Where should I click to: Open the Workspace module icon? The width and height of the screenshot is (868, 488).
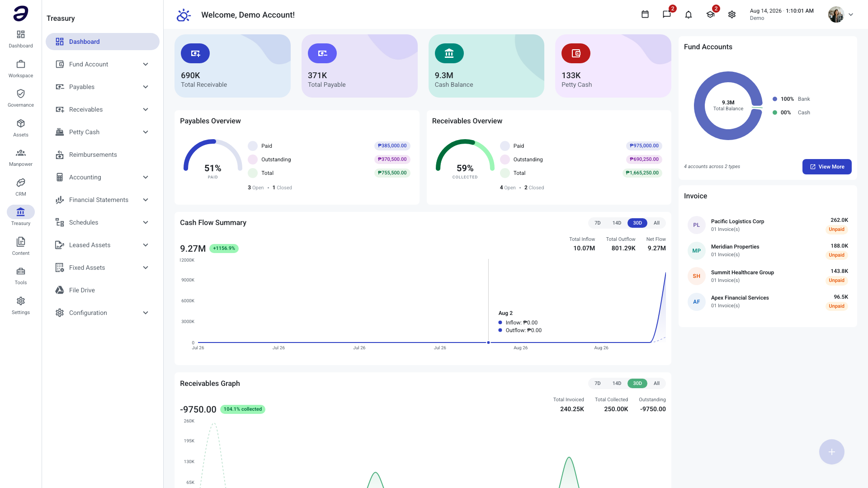(21, 64)
